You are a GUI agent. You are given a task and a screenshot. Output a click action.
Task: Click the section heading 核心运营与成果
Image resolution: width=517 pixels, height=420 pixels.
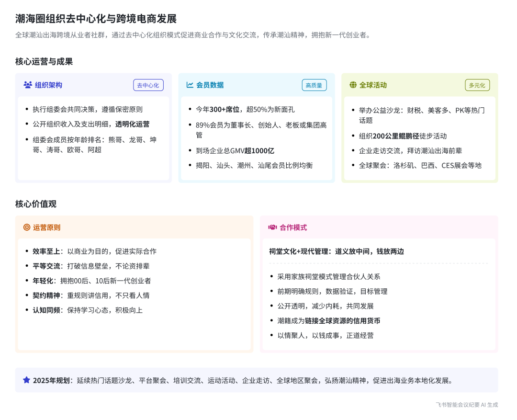[44, 61]
